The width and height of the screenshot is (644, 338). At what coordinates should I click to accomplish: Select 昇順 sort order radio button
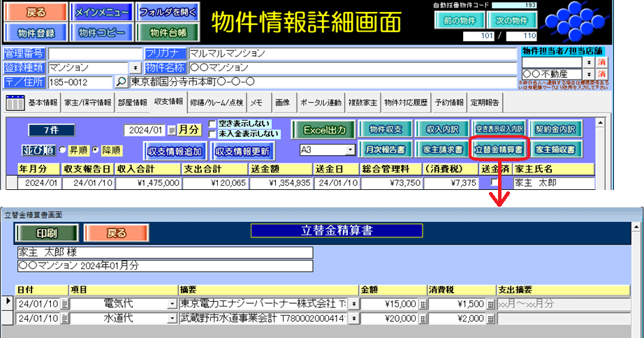tap(62, 150)
